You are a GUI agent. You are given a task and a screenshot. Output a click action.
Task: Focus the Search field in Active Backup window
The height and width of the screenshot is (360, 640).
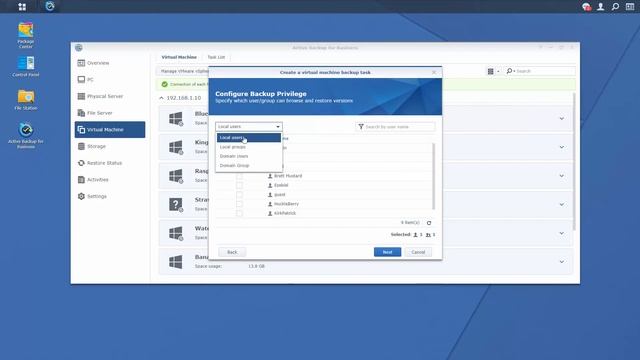540,71
